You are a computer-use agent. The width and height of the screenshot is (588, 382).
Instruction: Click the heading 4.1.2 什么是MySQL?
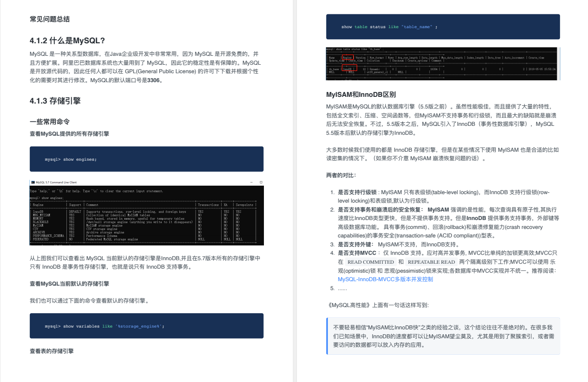[67, 41]
